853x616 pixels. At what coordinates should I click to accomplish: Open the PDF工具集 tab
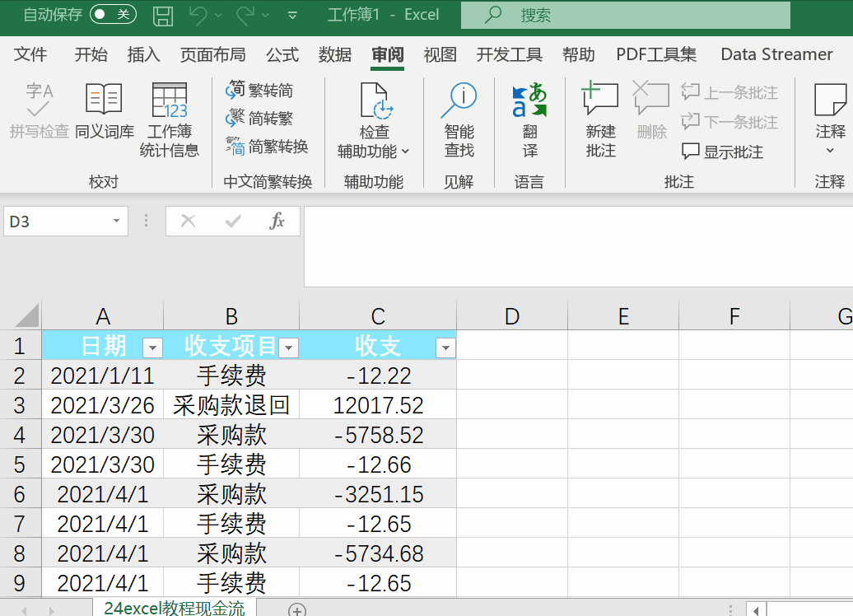pos(656,54)
